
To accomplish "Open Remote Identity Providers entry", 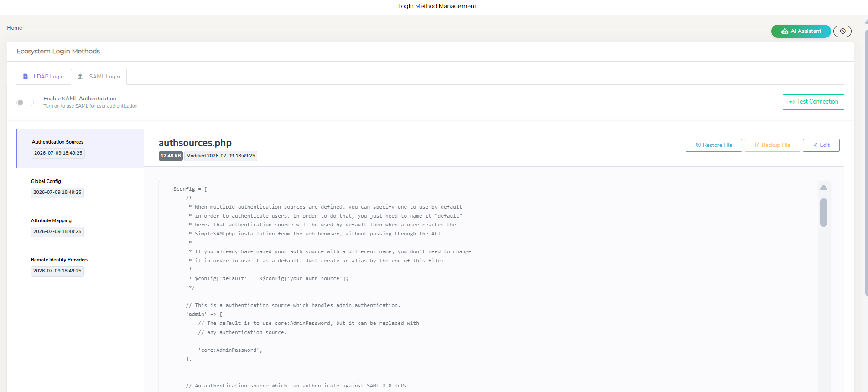I will pyautogui.click(x=80, y=266).
